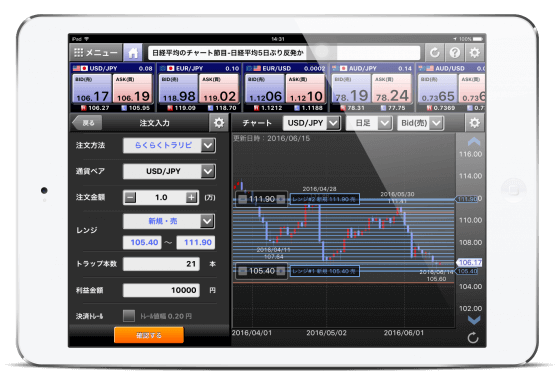Image resolution: width=560 pixels, height=381 pixels.
Task: Open the 日足 timeframe dropdown
Action: click(369, 123)
